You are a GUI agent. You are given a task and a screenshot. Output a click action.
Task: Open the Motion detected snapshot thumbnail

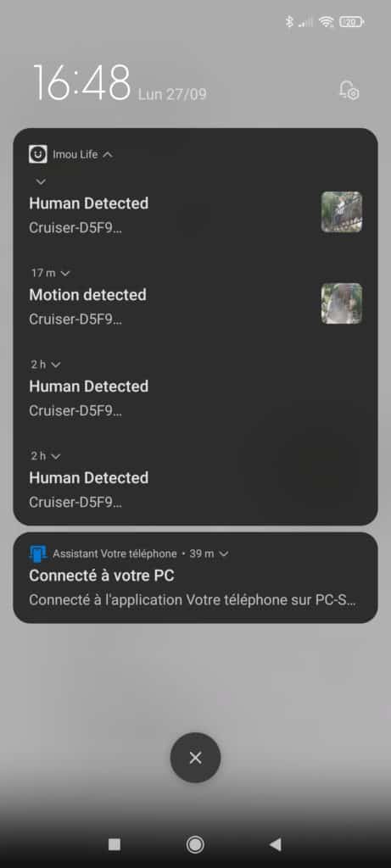342,303
